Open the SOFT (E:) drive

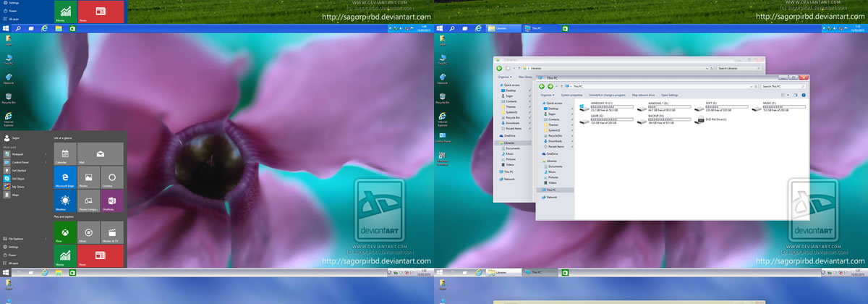tap(720, 108)
